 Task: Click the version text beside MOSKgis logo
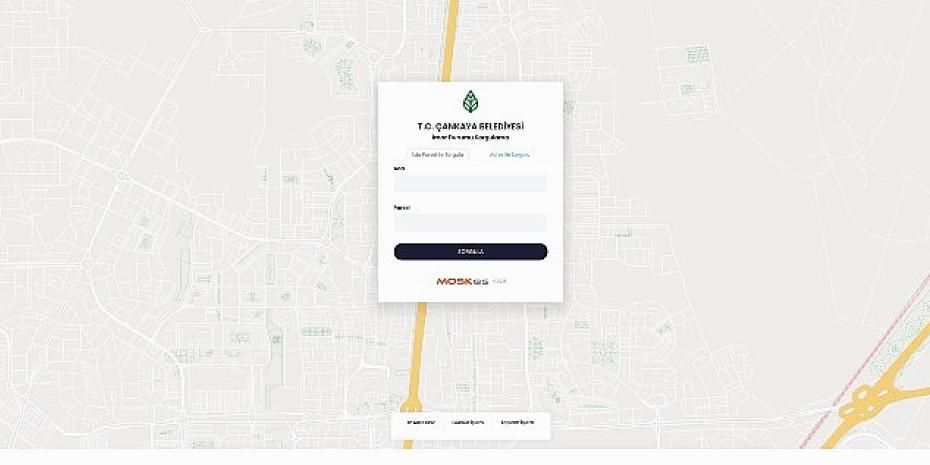point(499,281)
